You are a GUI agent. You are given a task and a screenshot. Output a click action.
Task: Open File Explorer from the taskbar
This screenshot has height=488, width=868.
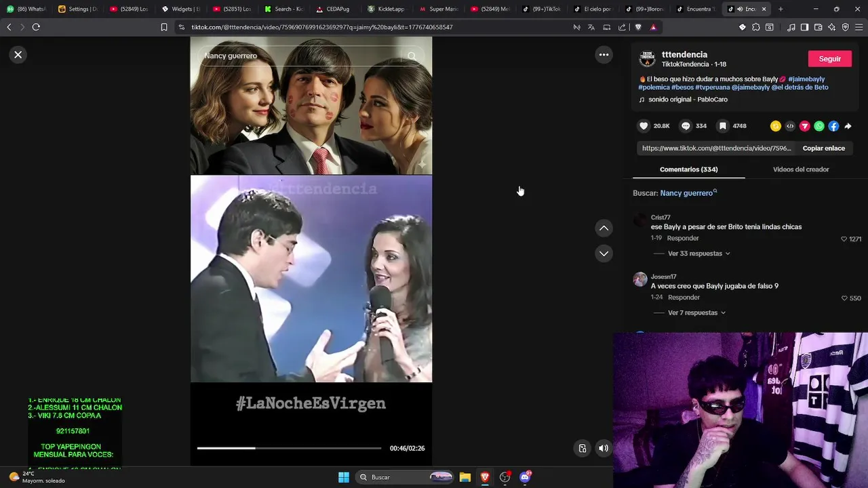coord(465,477)
